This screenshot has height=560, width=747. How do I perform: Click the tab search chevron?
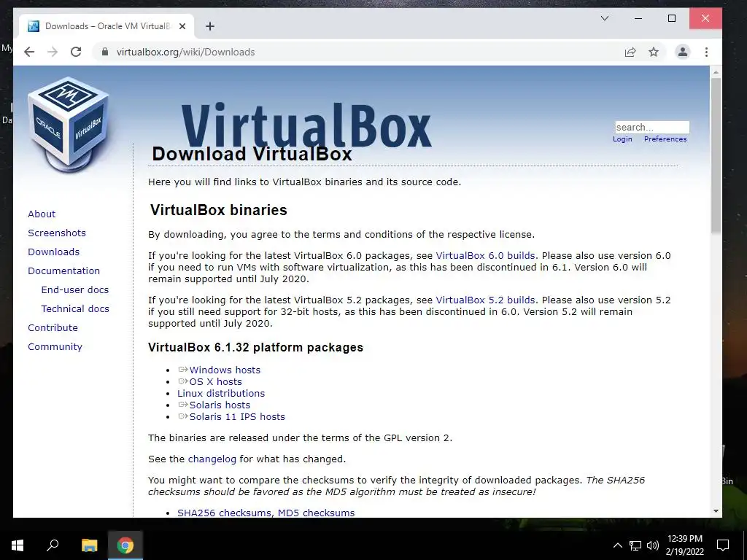(605, 18)
